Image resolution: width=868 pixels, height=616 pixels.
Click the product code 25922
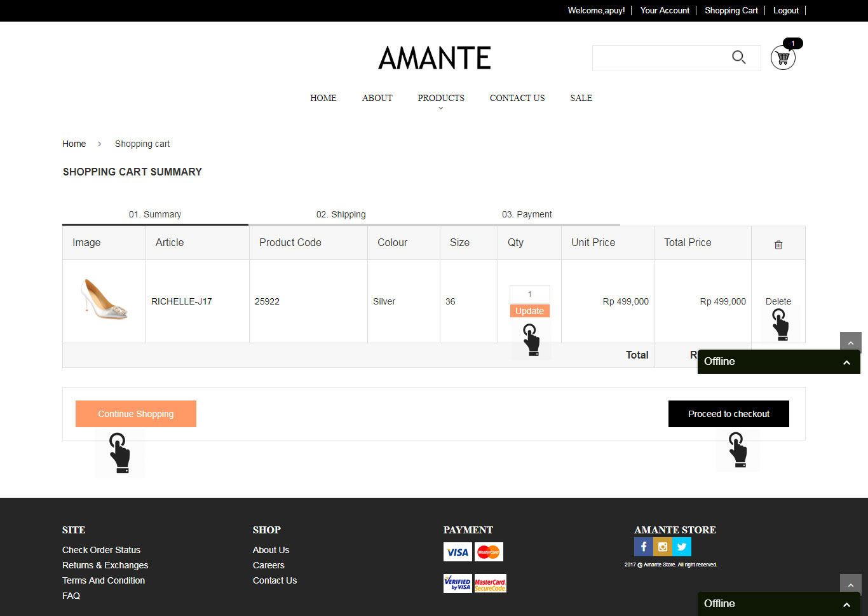click(x=267, y=301)
